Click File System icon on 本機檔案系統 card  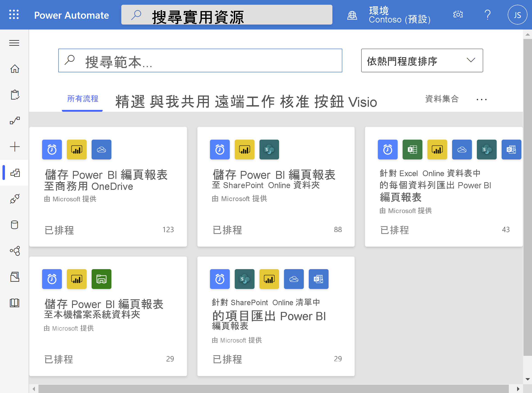101,279
